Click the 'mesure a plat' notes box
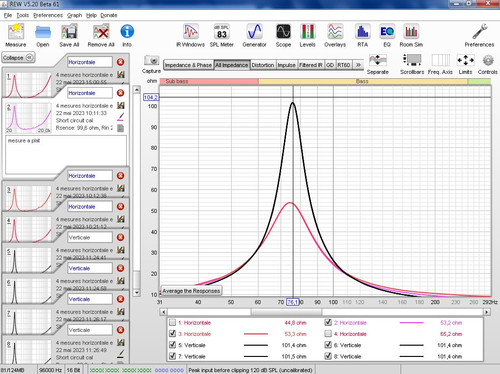The width and height of the screenshot is (500, 374). [x=66, y=155]
